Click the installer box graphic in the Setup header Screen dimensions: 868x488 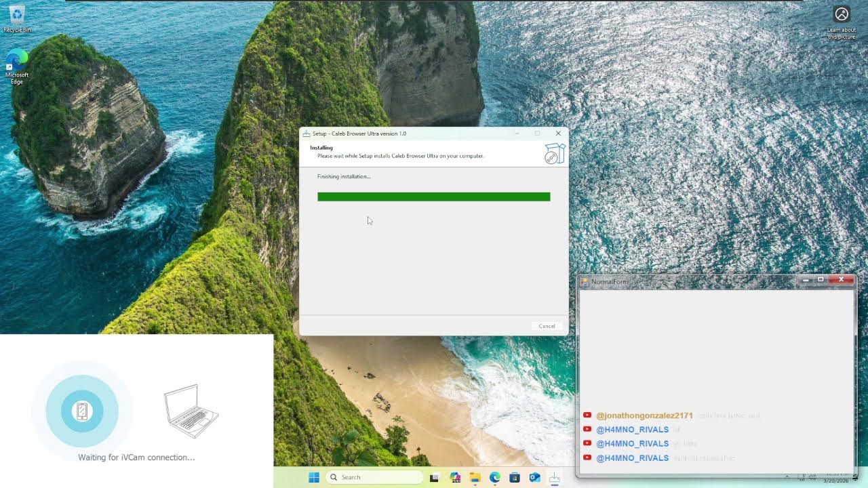[x=554, y=155]
